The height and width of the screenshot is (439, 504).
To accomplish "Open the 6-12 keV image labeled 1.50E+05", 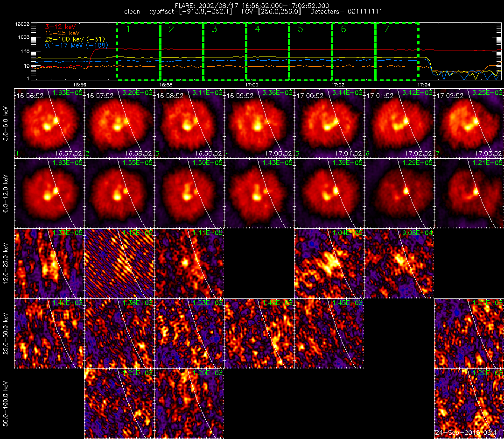I will tap(189, 194).
